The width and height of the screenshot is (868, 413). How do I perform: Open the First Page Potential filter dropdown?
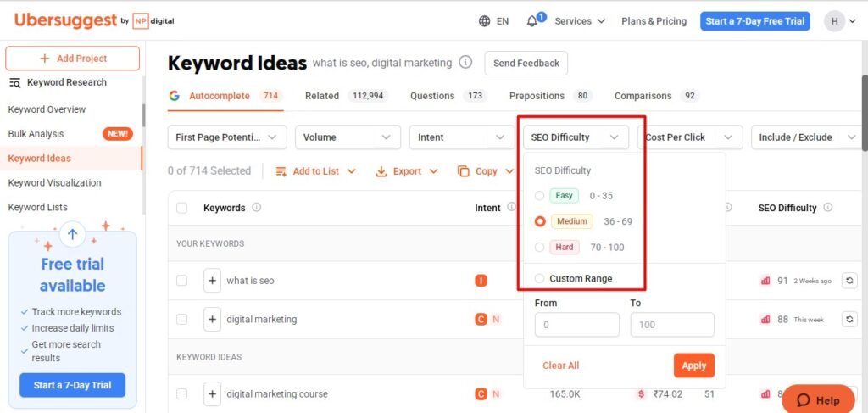(x=227, y=137)
